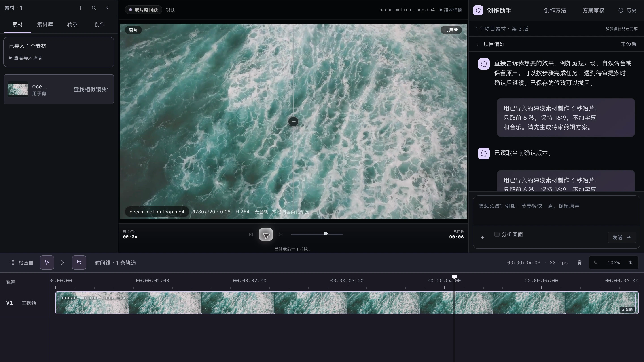Toggle the 成片时间线 view pill
Screen dimensions: 644x362
pos(144,10)
